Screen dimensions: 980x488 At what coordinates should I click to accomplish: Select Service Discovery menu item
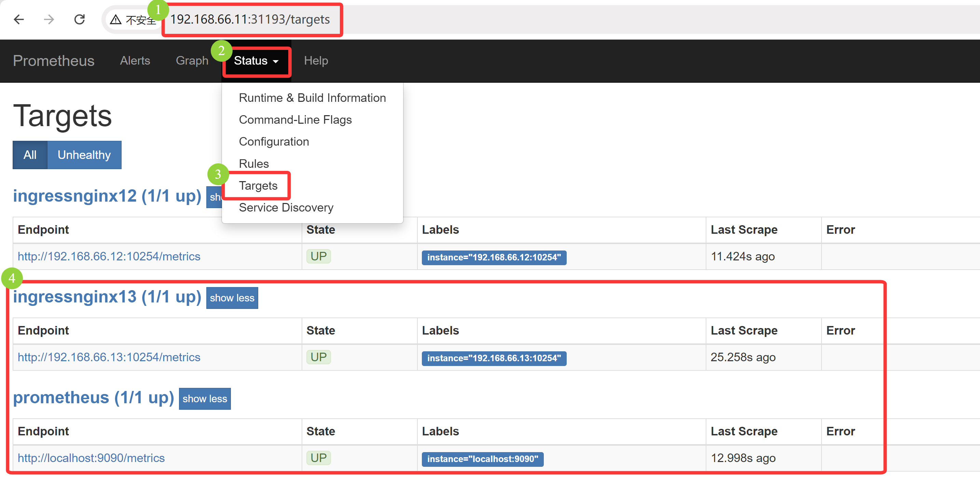(x=286, y=208)
